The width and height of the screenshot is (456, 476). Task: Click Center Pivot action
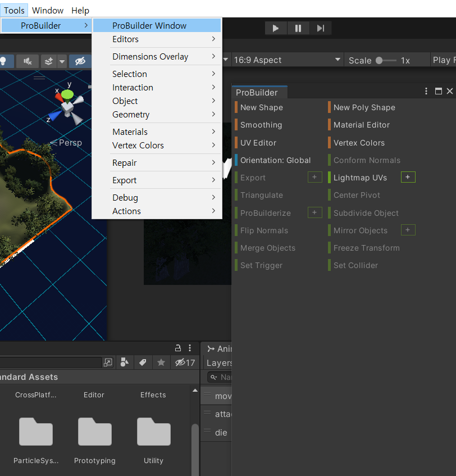tap(357, 195)
